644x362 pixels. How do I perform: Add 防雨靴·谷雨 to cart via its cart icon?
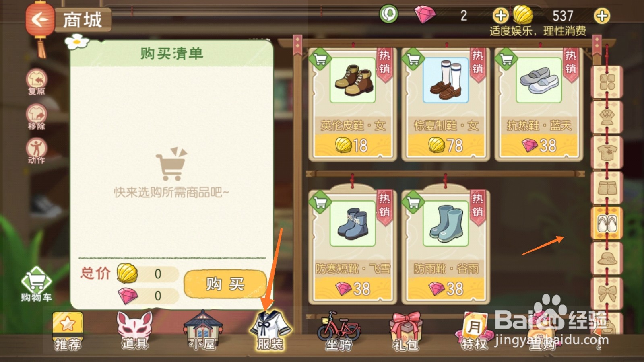(x=413, y=202)
